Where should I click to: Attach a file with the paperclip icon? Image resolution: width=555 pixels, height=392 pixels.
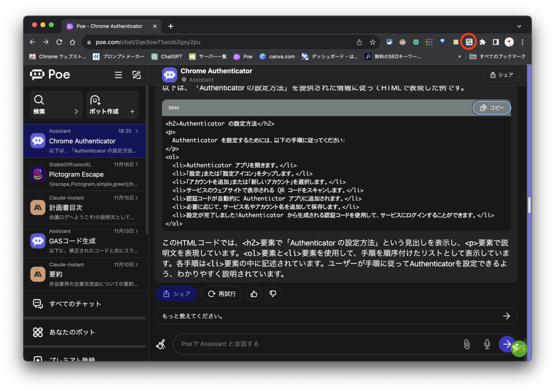pos(466,344)
